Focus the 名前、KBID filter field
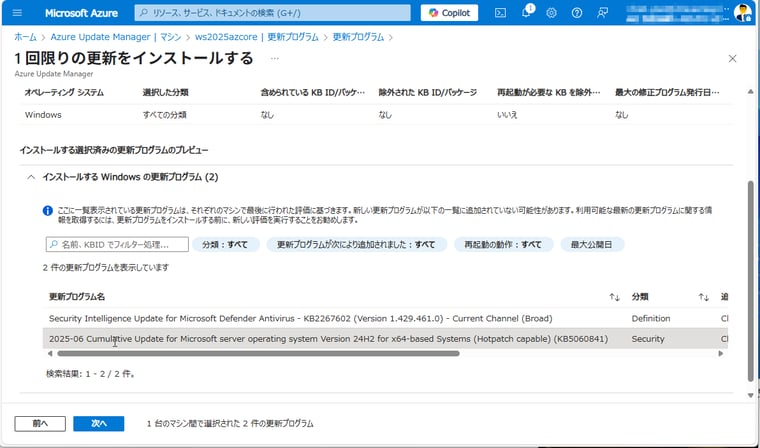 tap(117, 244)
